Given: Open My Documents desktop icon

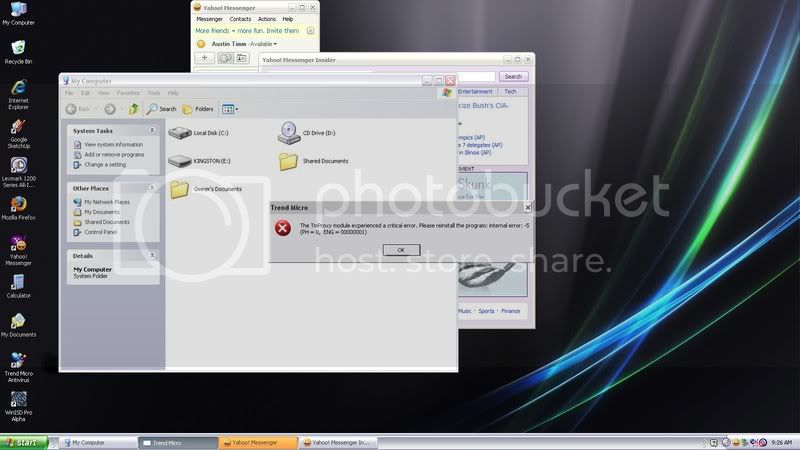Looking at the screenshot, I should tap(18, 326).
